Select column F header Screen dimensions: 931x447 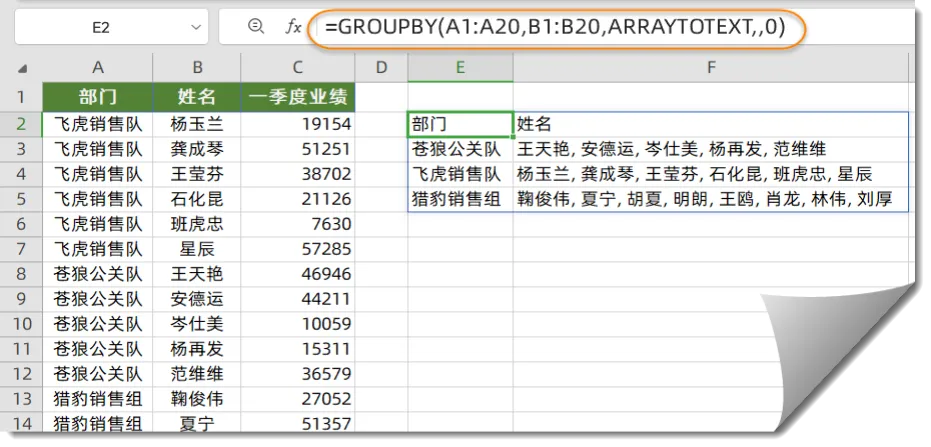[x=711, y=68]
